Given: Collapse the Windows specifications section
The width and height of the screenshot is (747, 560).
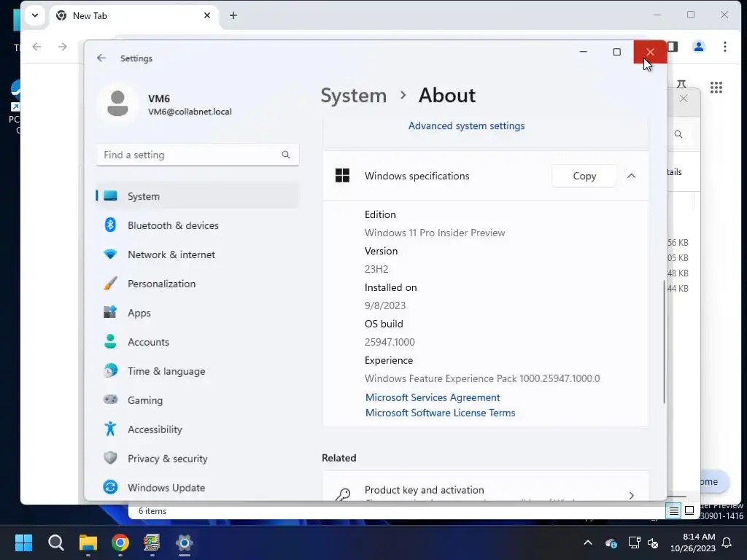Looking at the screenshot, I should (x=631, y=176).
